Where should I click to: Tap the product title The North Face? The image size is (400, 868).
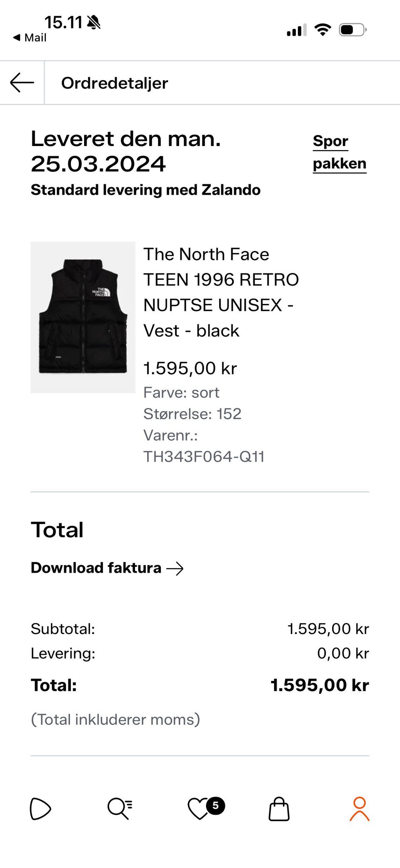206,254
